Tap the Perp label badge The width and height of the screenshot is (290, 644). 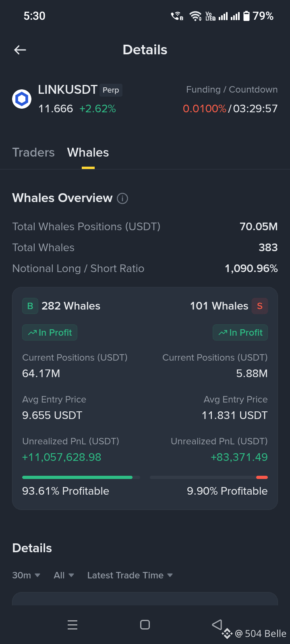click(111, 90)
